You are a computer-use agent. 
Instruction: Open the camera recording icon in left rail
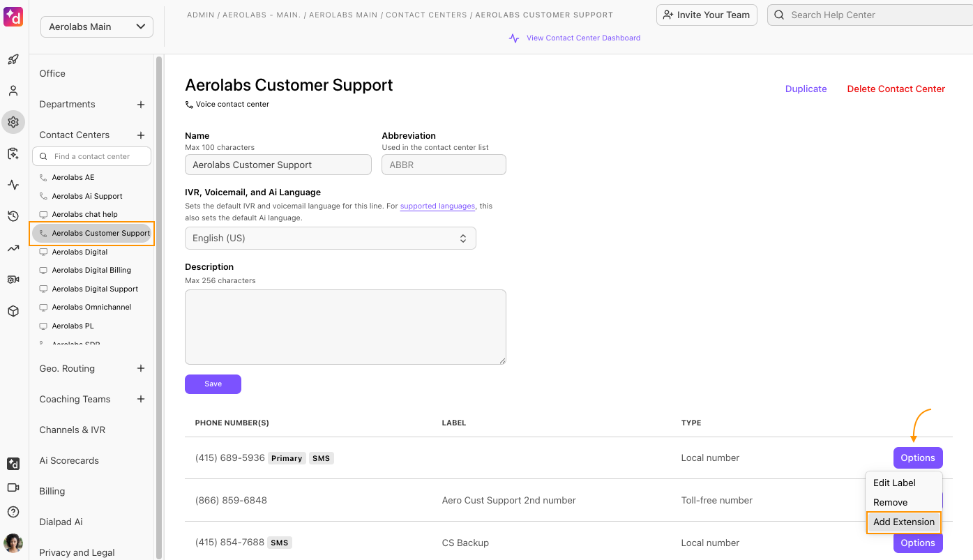(13, 280)
